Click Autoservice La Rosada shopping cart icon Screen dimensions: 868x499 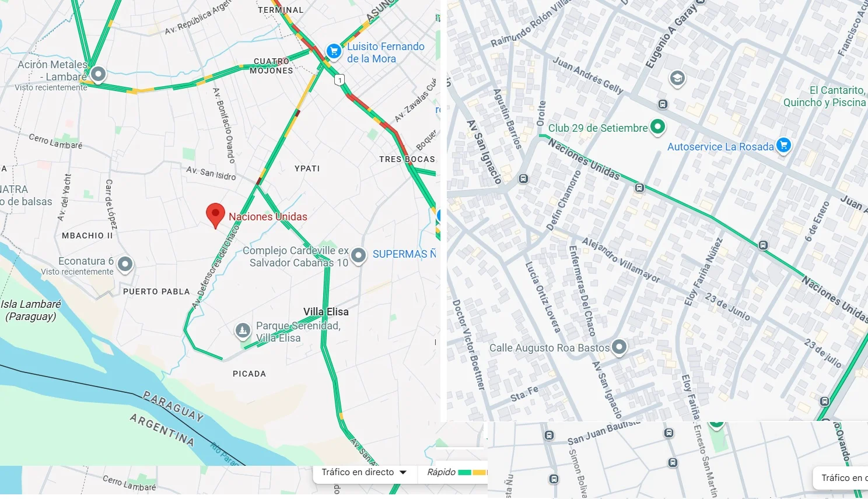(784, 145)
